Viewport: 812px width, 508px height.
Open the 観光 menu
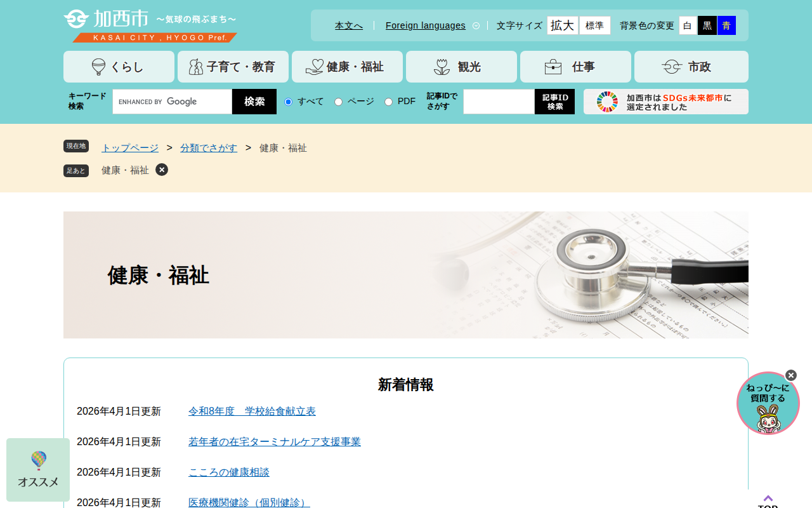[x=461, y=67]
